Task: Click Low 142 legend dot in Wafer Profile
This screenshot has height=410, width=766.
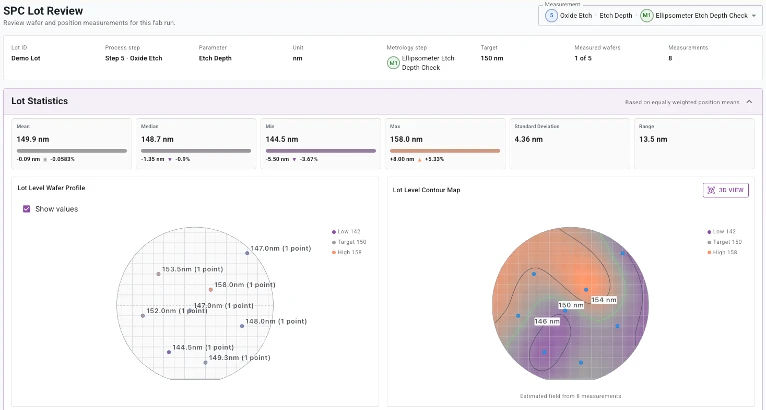Action: point(334,232)
